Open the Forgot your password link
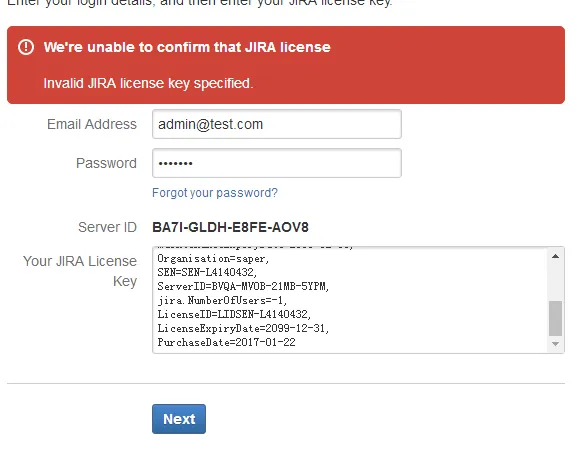Screen dimensions: 583x450 point(215,193)
